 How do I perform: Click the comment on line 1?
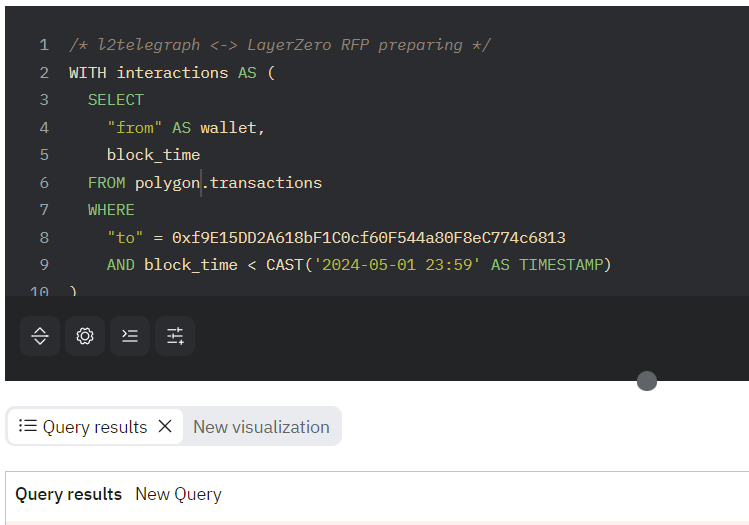click(x=280, y=45)
